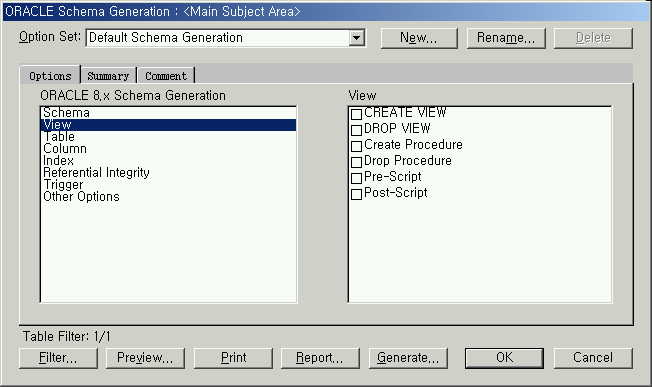Switch to the Options tab
Viewport: 652px width, 387px height.
(x=50, y=76)
